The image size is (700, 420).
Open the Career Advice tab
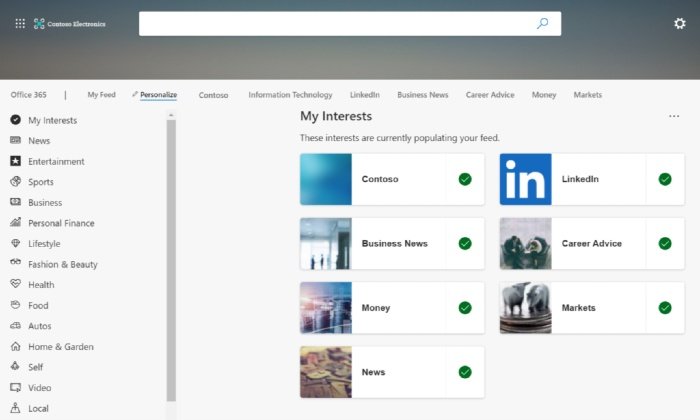[490, 95]
